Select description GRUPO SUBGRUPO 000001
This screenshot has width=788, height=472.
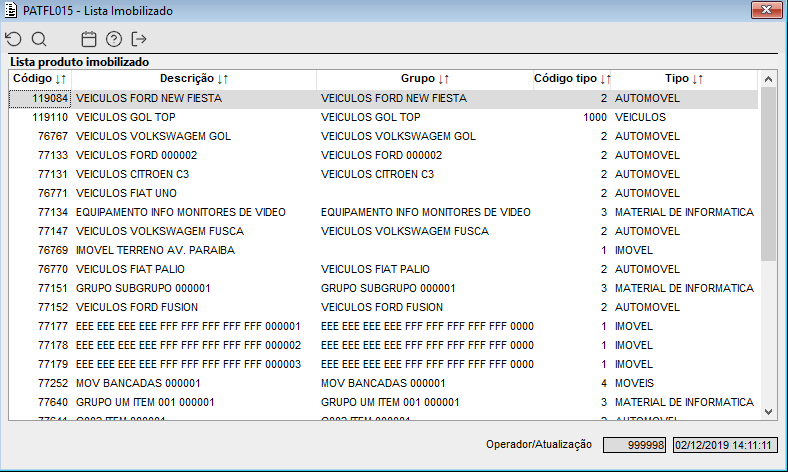tap(143, 289)
